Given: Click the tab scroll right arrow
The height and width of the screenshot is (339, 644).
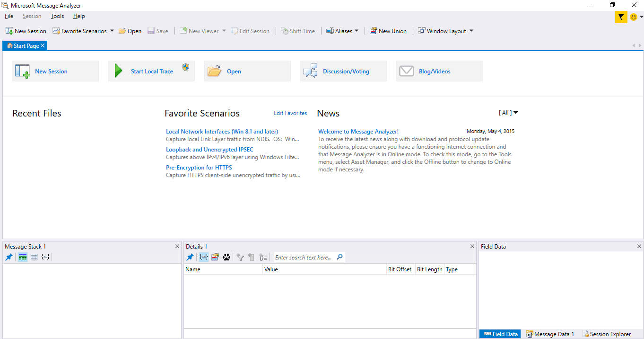Looking at the screenshot, I should coord(640,45).
